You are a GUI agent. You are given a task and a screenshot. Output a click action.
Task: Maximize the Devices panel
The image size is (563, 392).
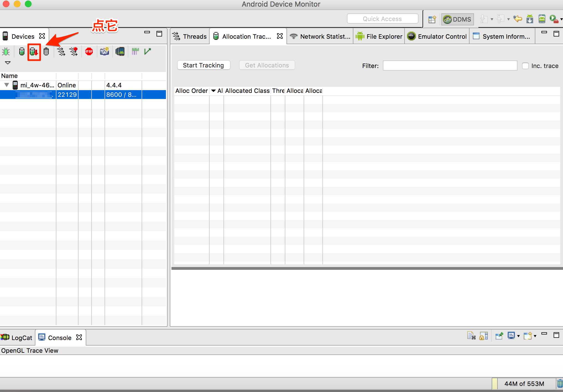[x=159, y=34]
